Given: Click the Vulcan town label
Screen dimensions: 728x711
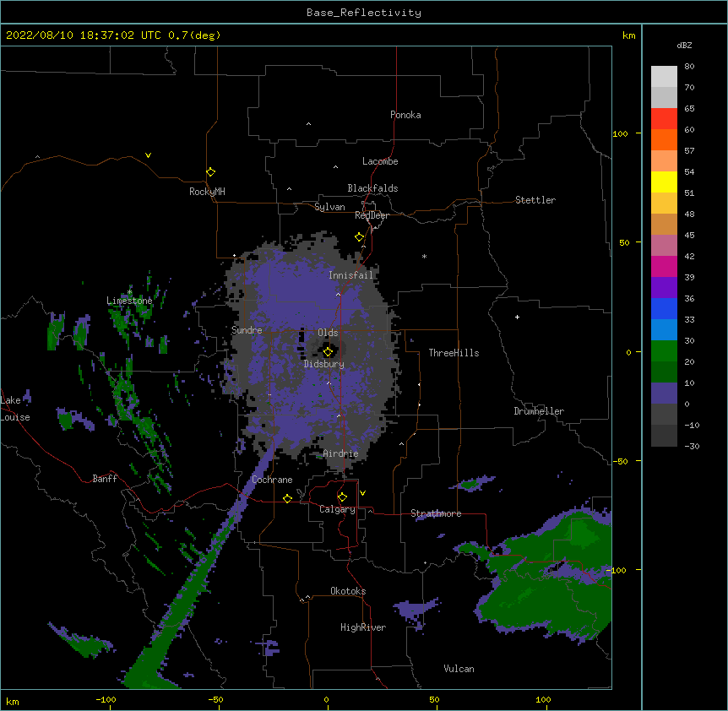Looking at the screenshot, I should tap(459, 669).
